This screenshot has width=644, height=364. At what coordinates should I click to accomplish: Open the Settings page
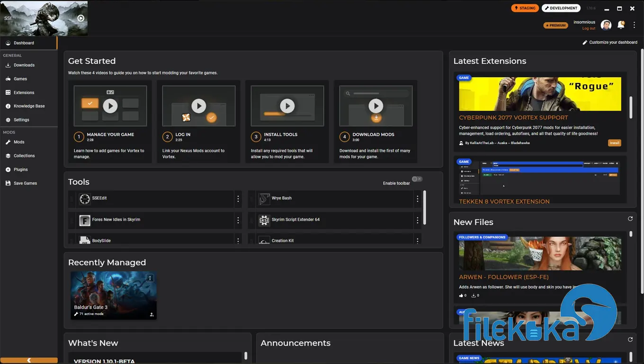tap(28, 120)
